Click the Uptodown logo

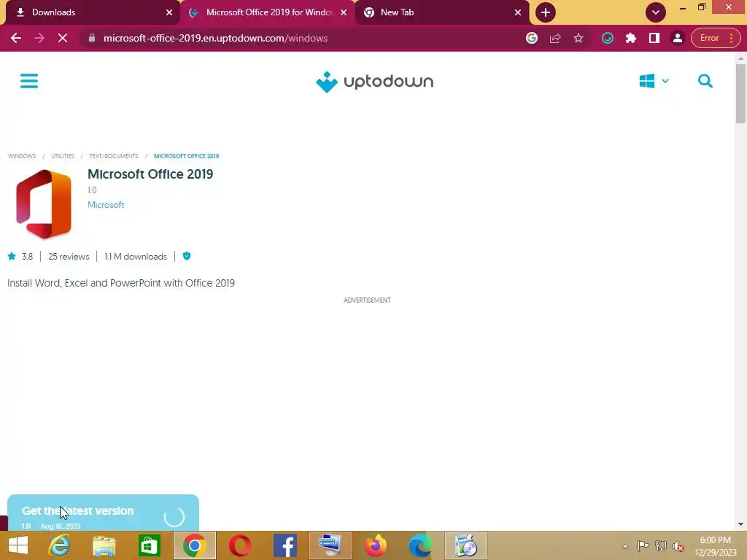click(x=374, y=82)
